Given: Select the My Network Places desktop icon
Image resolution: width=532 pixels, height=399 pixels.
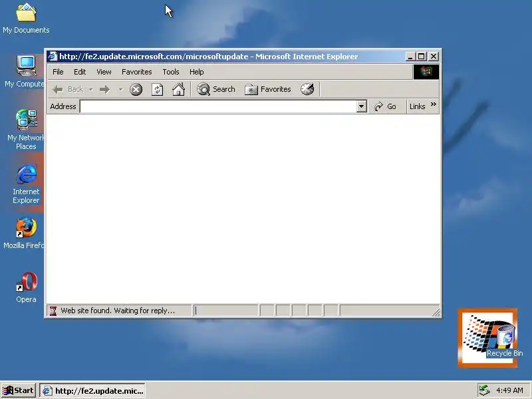Looking at the screenshot, I should pyautogui.click(x=26, y=130).
